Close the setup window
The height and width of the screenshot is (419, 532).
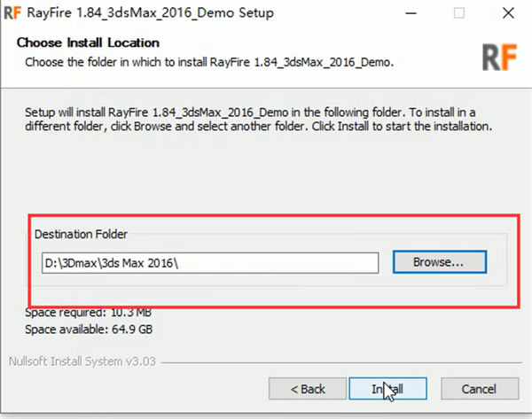(508, 13)
